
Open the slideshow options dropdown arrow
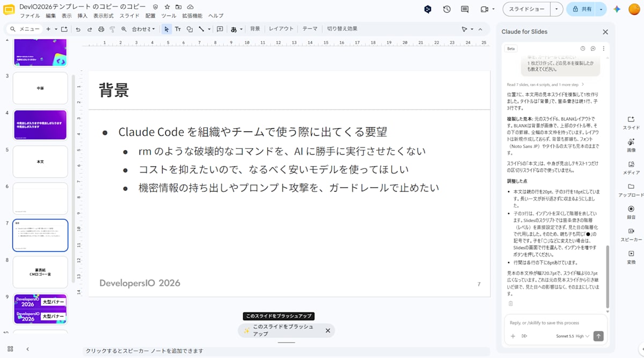click(557, 9)
